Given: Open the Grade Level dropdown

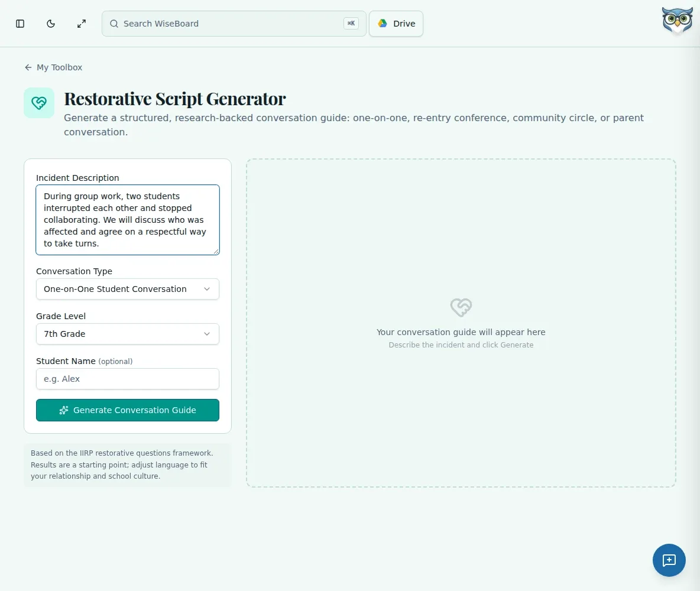Looking at the screenshot, I should [128, 334].
